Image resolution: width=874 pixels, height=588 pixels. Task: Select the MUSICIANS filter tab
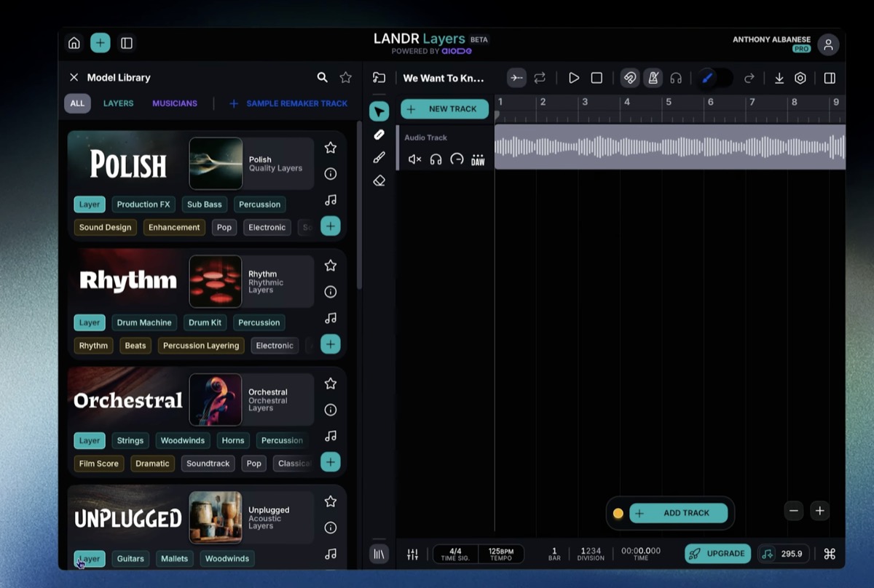pos(175,103)
